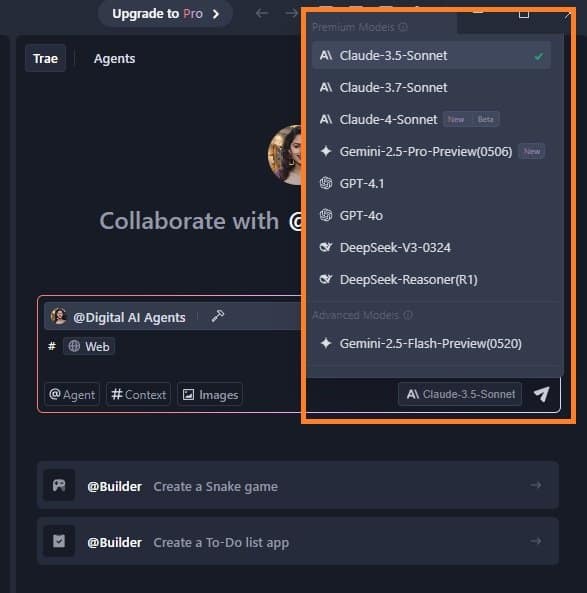This screenshot has width=587, height=593.
Task: Select DeepSeek-Reasoner(R1) in dropdown list
Action: 431,280
